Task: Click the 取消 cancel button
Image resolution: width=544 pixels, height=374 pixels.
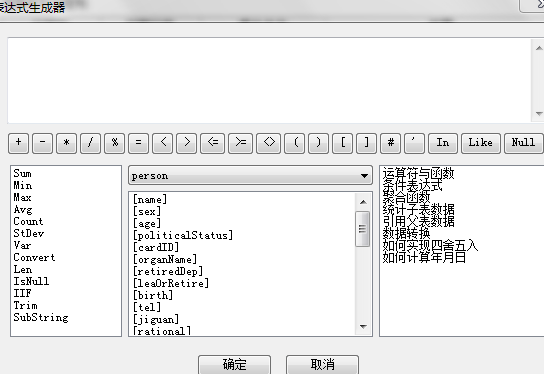Action: click(323, 364)
